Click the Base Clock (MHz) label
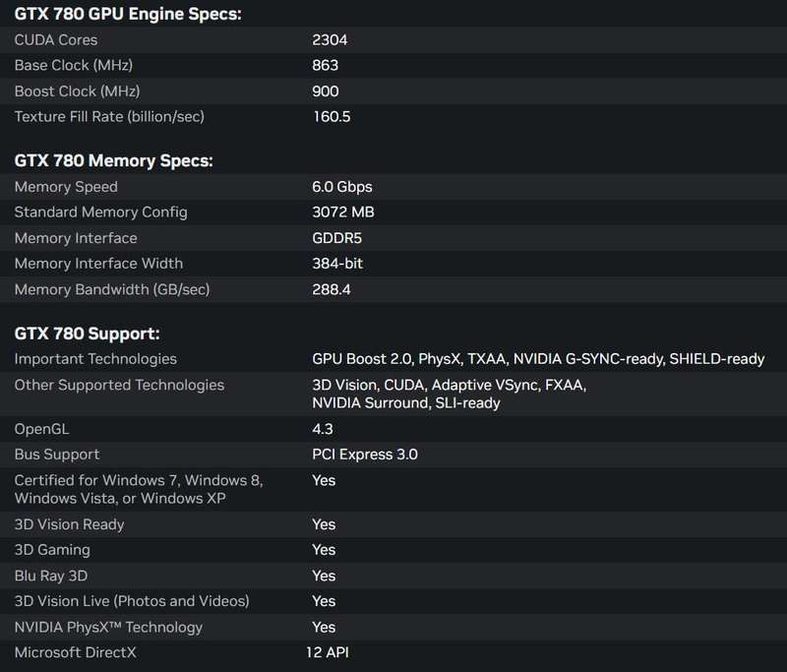Image resolution: width=787 pixels, height=672 pixels. 74,65
